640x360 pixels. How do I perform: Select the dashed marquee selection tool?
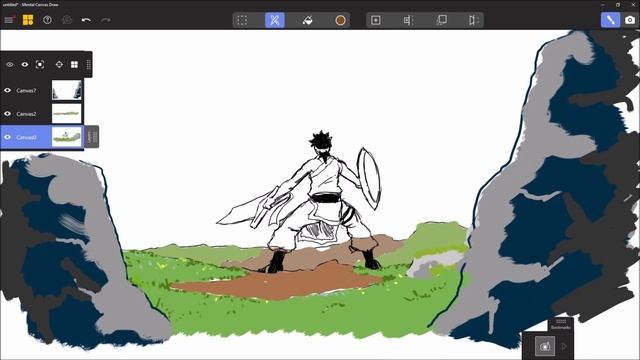(x=242, y=20)
